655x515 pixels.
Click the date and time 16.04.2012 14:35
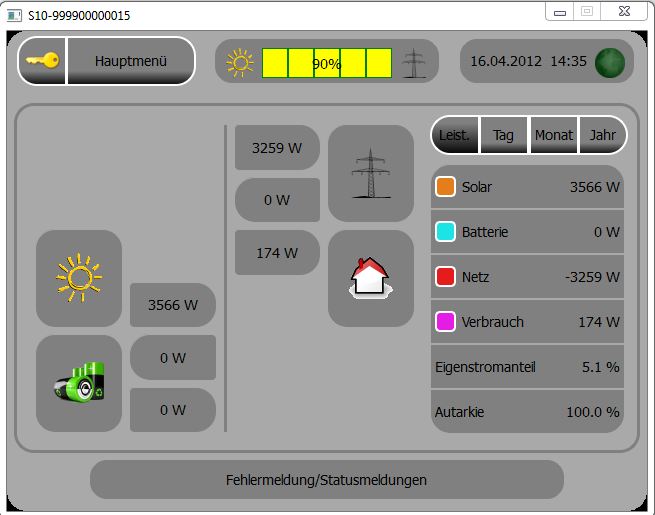point(528,61)
